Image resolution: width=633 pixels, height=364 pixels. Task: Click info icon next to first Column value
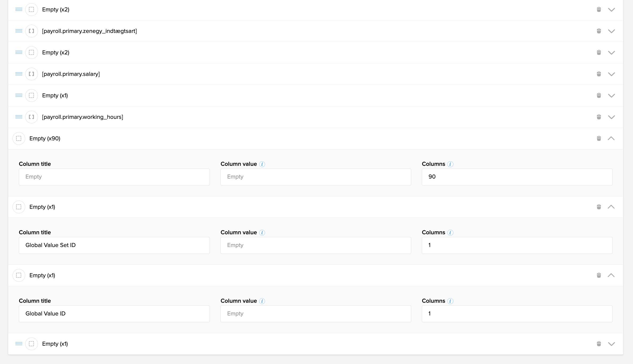point(262,164)
